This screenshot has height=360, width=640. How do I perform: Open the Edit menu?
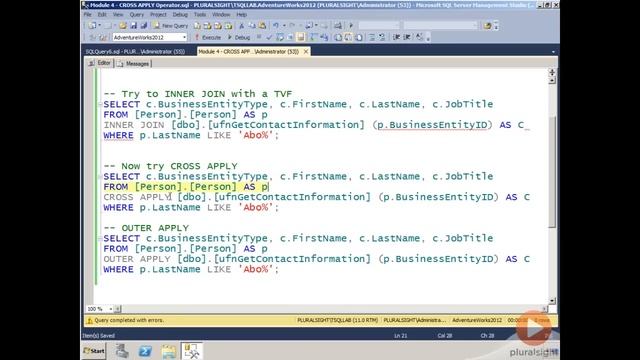102,15
